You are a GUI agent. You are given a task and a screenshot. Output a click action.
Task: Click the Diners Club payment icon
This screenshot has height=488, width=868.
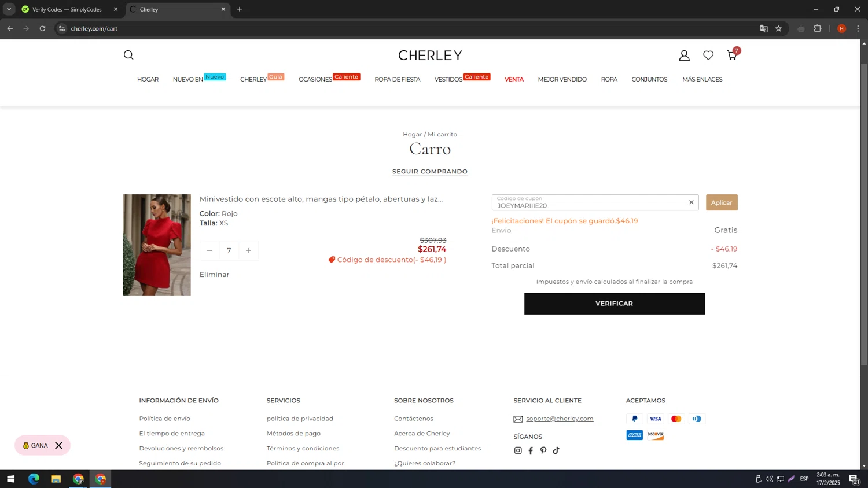click(x=697, y=419)
